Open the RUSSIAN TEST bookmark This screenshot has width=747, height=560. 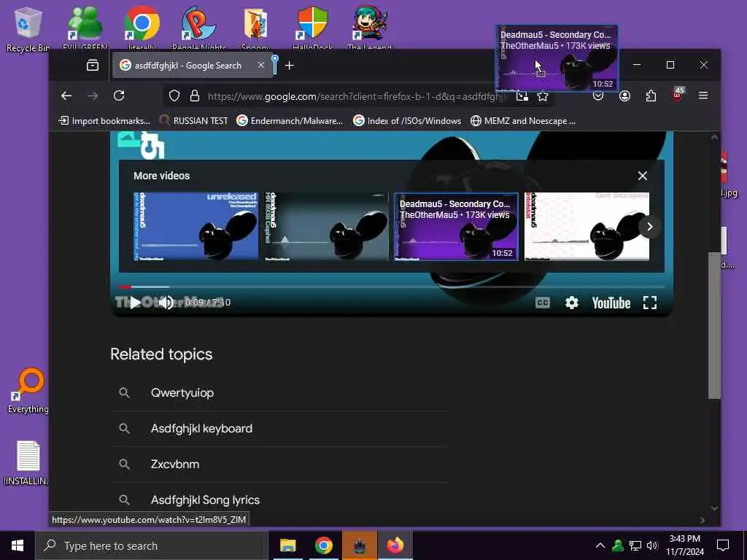(x=193, y=121)
